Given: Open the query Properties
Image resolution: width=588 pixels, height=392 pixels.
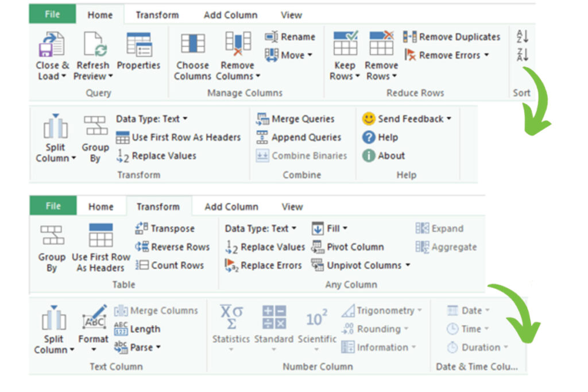Looking at the screenshot, I should click(x=138, y=44).
